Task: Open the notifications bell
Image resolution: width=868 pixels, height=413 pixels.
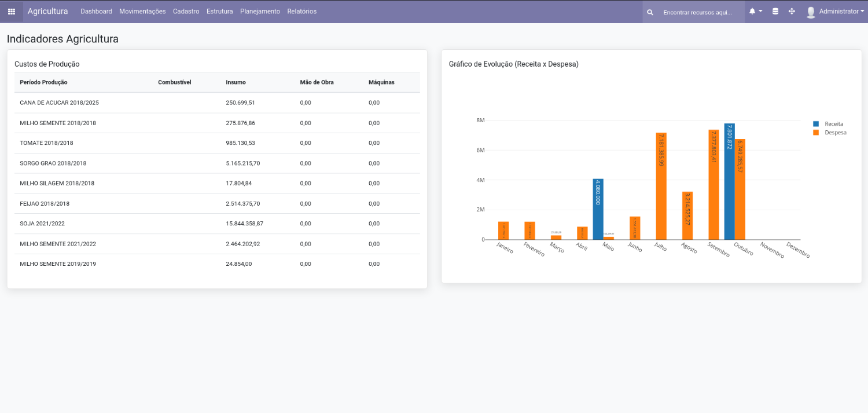Action: (752, 12)
